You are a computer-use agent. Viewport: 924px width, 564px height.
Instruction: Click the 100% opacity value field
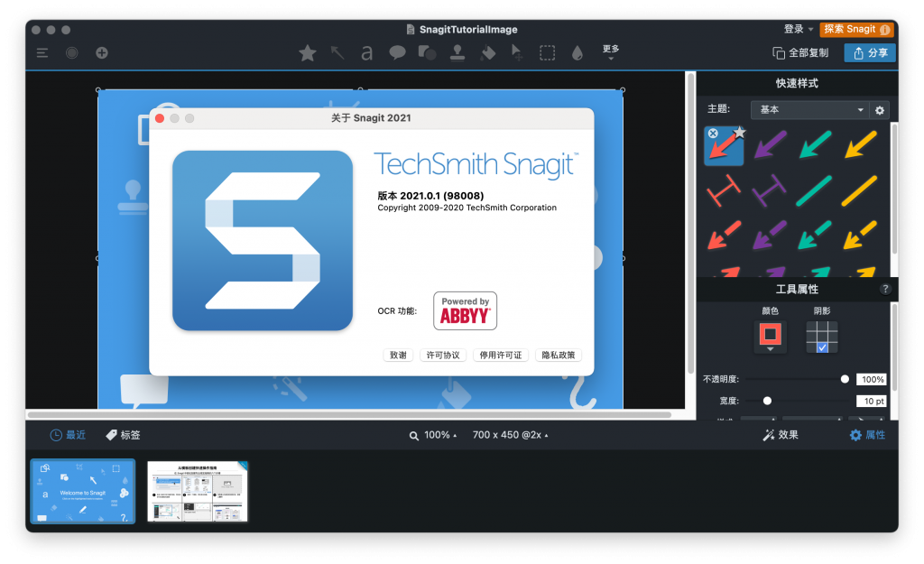(872, 380)
